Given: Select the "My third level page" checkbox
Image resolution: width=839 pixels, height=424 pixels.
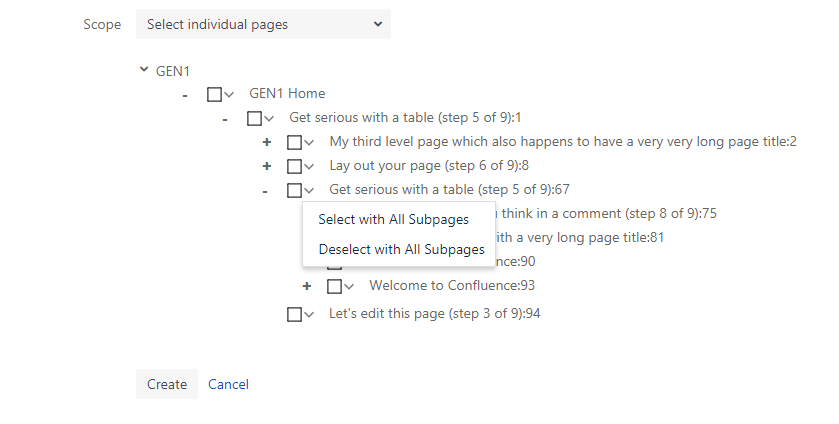Looking at the screenshot, I should pos(294,142).
